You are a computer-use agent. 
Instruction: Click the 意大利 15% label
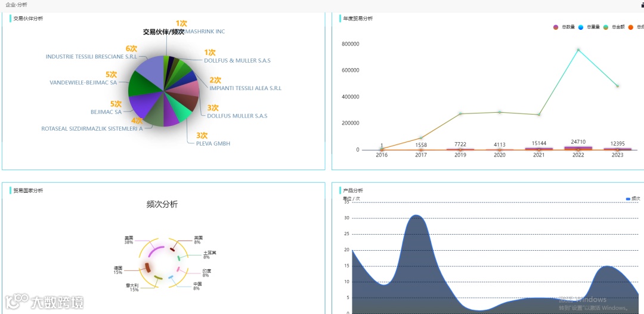(x=132, y=287)
